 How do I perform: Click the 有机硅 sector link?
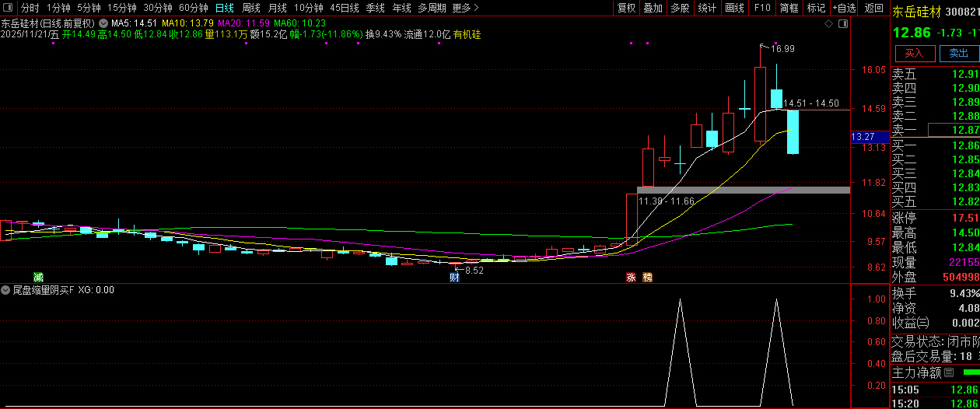click(x=467, y=35)
